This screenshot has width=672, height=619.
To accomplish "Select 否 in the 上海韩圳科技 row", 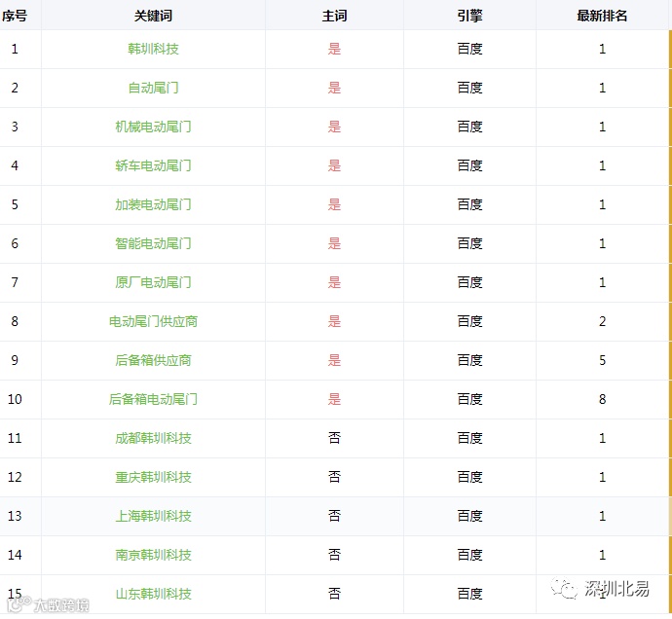I will tap(334, 516).
